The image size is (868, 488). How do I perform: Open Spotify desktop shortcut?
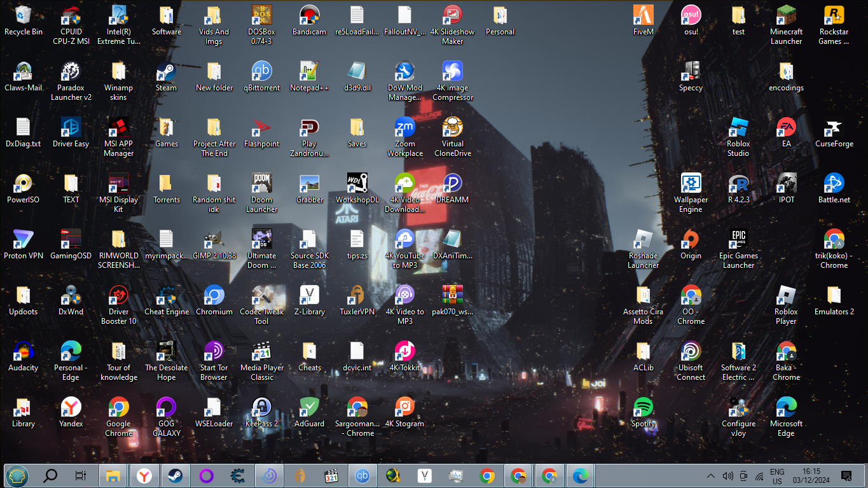(643, 413)
